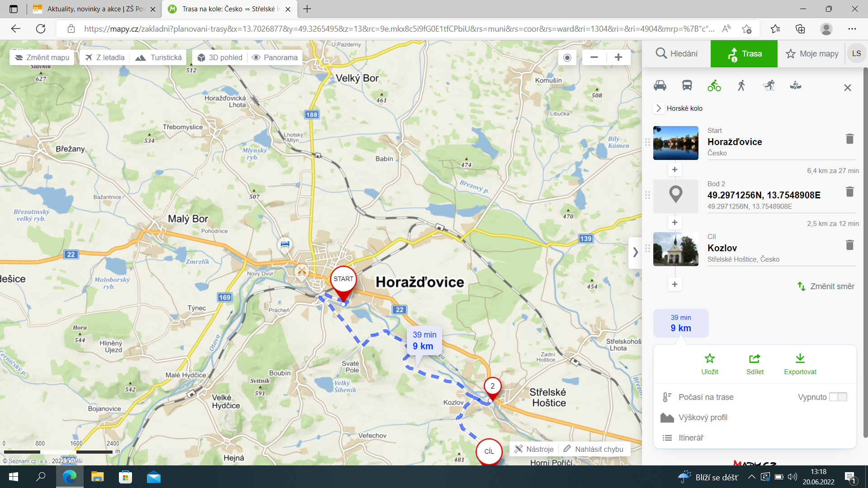Collapse side panel with chevron

[x=635, y=253]
